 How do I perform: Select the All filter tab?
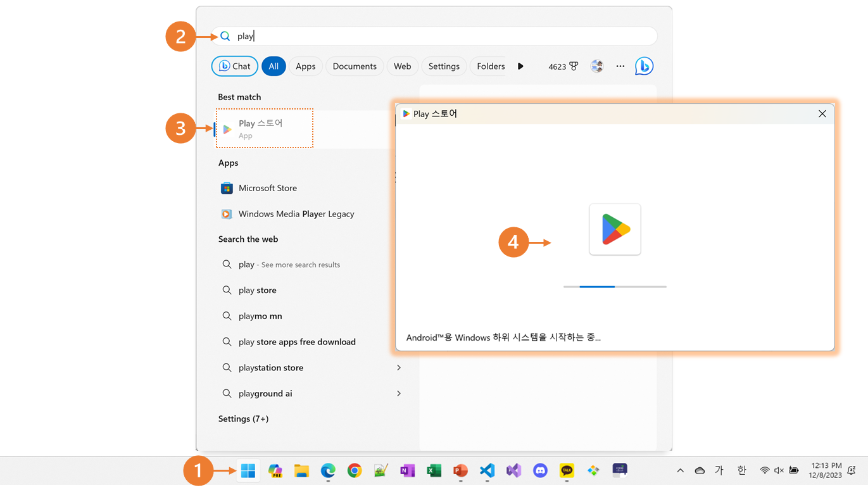274,66
